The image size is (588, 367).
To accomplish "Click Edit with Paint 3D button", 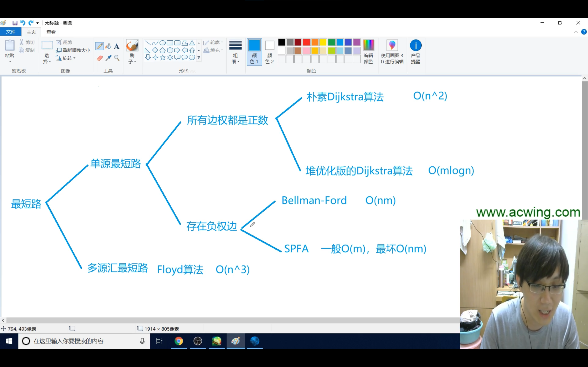I will click(392, 51).
